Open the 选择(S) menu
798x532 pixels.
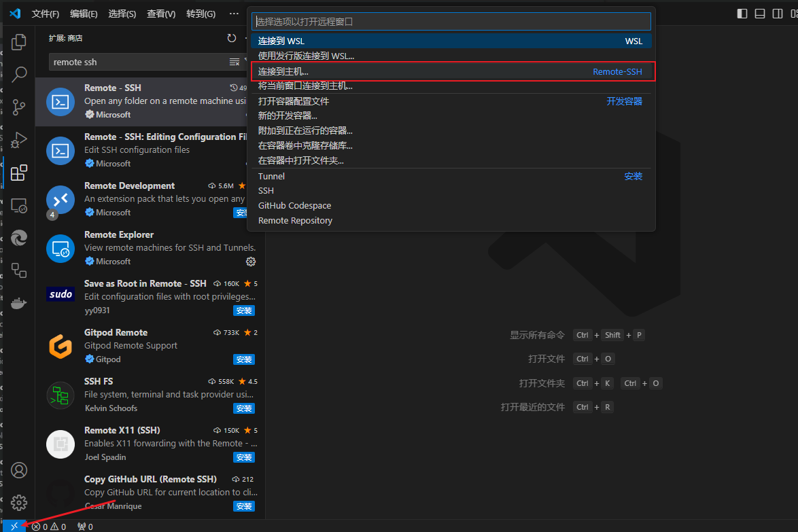click(x=122, y=14)
